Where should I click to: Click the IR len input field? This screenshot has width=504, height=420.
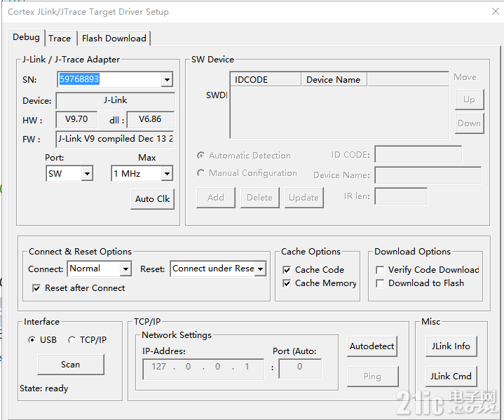coord(401,196)
